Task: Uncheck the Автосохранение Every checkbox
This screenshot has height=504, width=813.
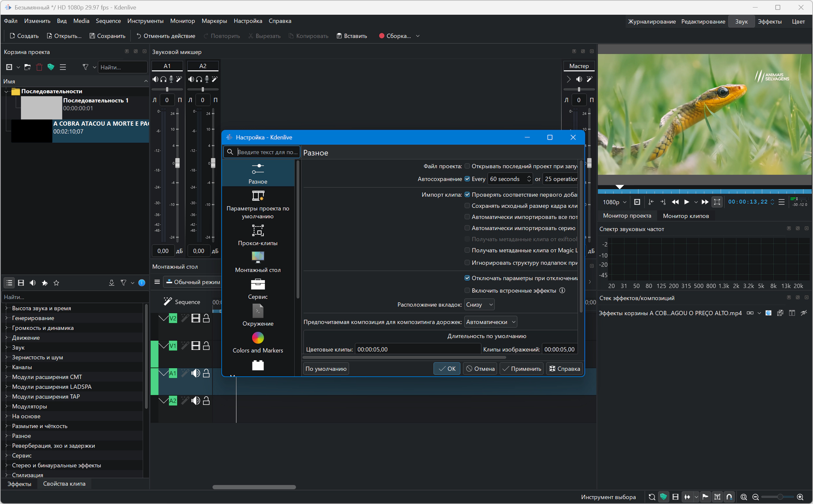Action: [467, 179]
